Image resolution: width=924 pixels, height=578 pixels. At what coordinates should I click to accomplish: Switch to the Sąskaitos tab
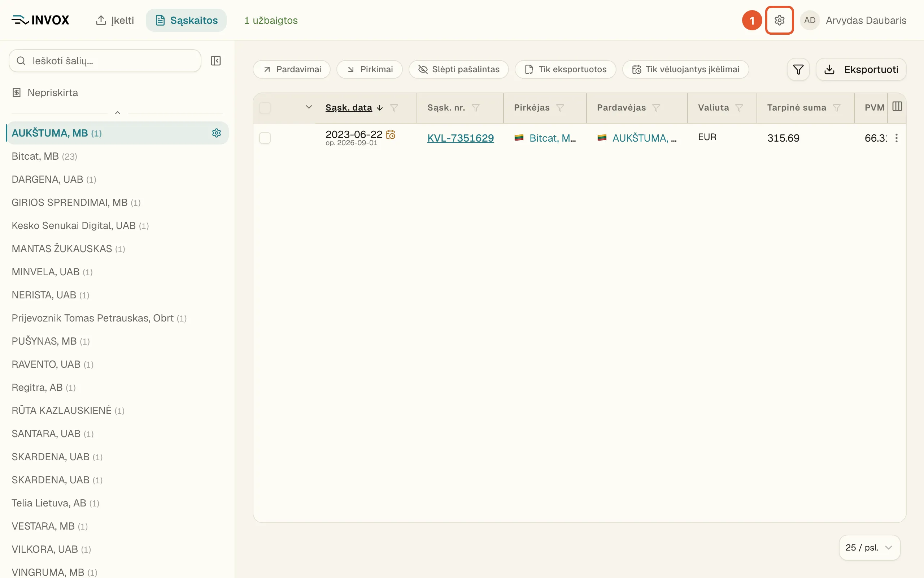coord(186,20)
